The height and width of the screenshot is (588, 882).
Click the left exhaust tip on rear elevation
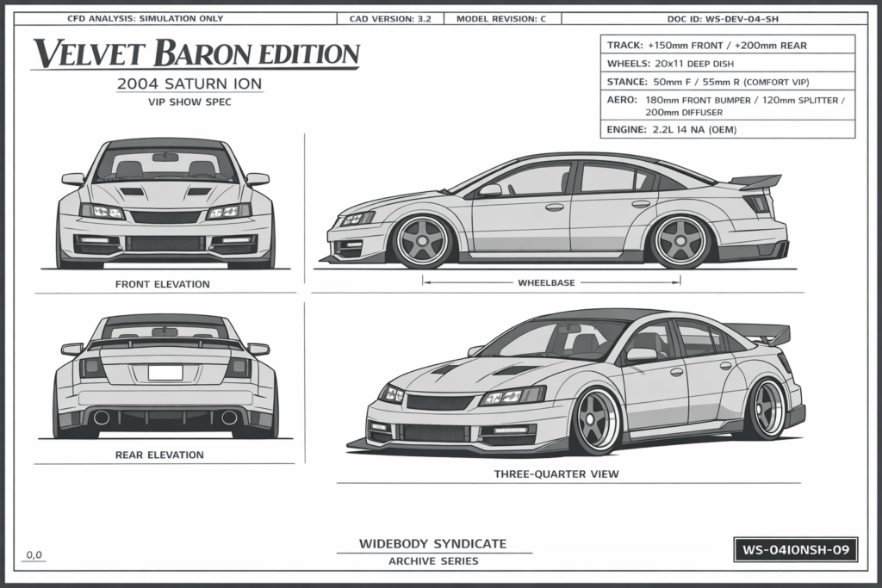[102, 418]
